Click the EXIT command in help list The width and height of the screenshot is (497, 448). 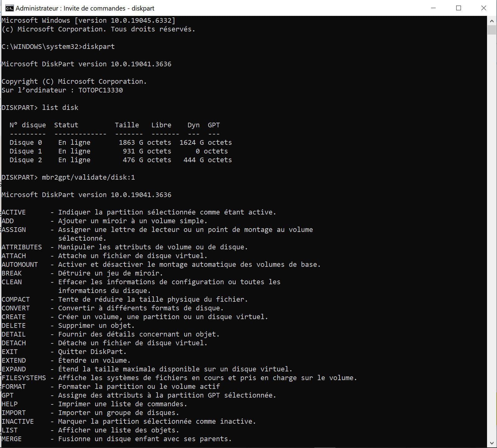(x=10, y=352)
